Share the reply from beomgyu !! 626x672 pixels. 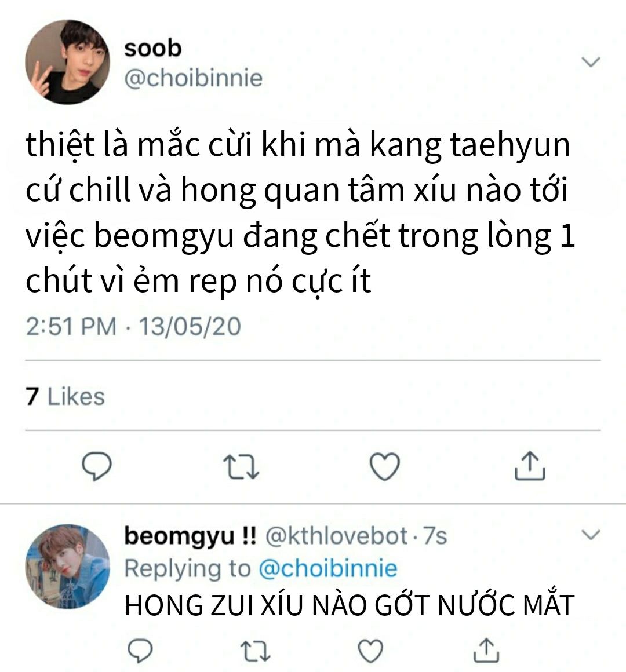pos(486,651)
